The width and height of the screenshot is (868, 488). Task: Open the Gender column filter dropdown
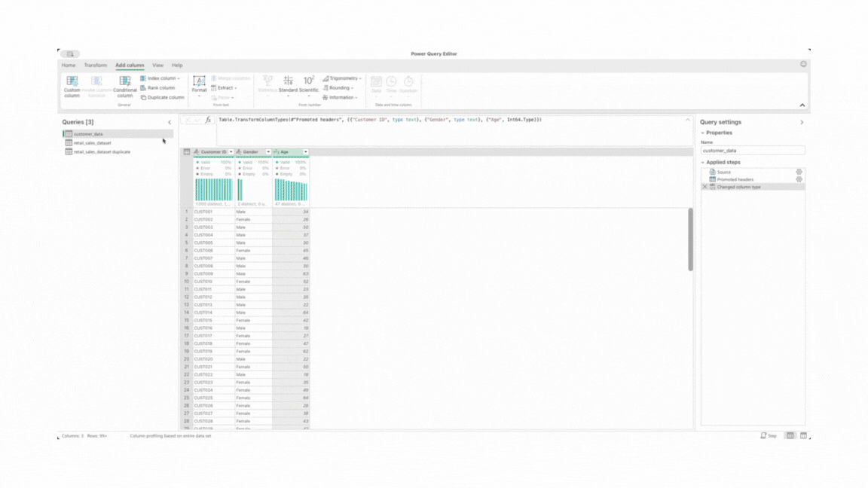(268, 151)
